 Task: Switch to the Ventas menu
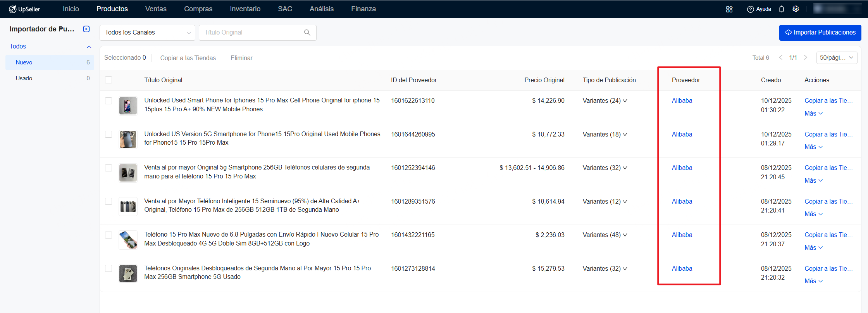pyautogui.click(x=156, y=9)
